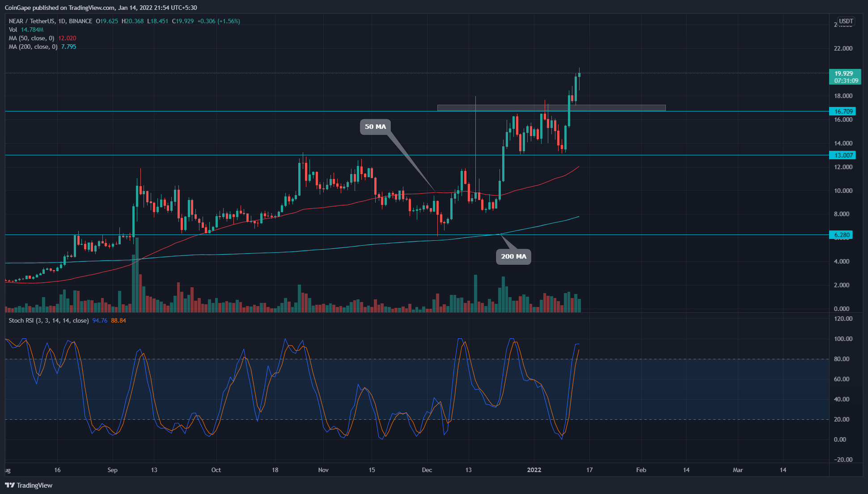Click the 50 MA callout label
Viewport: 868px width, 494px height.
(x=375, y=127)
